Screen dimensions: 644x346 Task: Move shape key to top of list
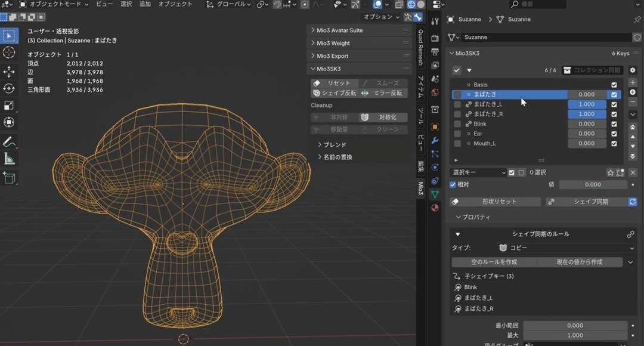pyautogui.click(x=633, y=127)
